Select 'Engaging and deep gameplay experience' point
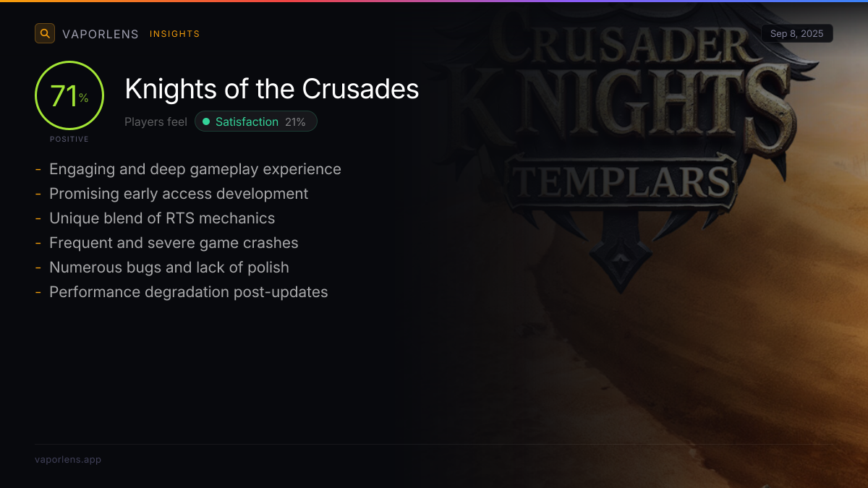This screenshot has width=868, height=488. point(195,169)
